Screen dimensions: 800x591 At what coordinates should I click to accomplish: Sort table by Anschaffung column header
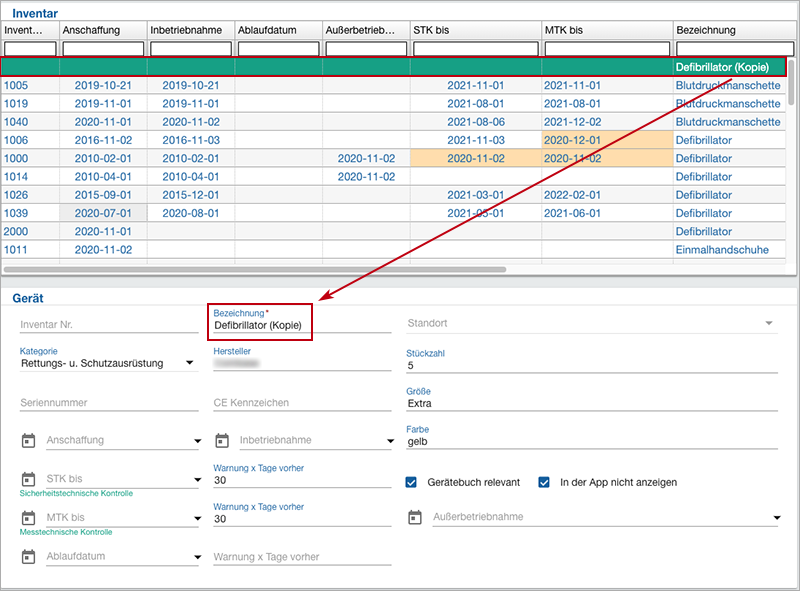[104, 30]
